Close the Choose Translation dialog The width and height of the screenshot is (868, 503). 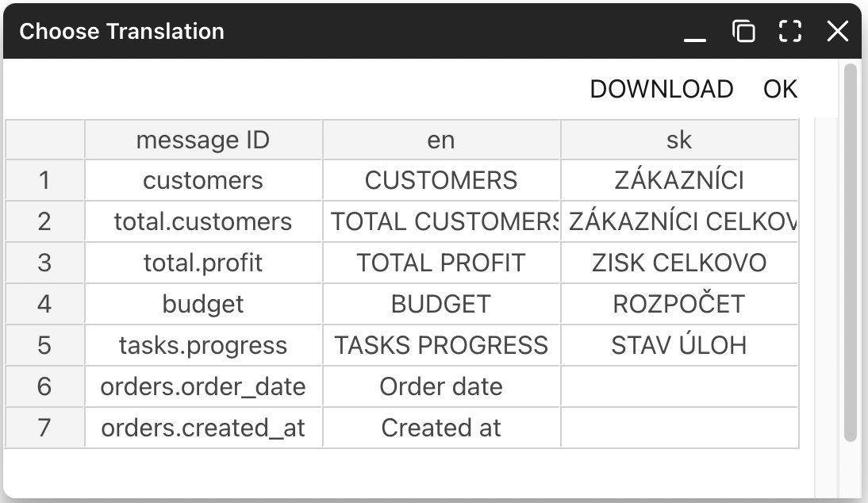pos(837,31)
